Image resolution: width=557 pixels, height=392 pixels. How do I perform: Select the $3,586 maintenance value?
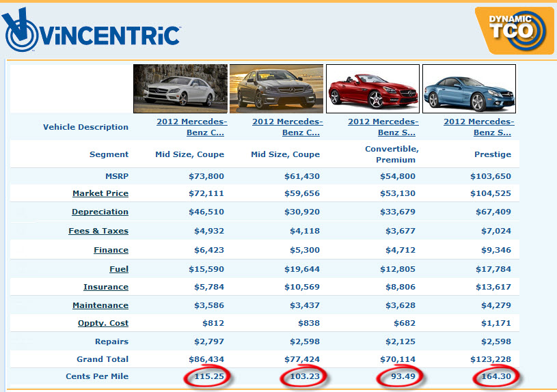tap(209, 305)
